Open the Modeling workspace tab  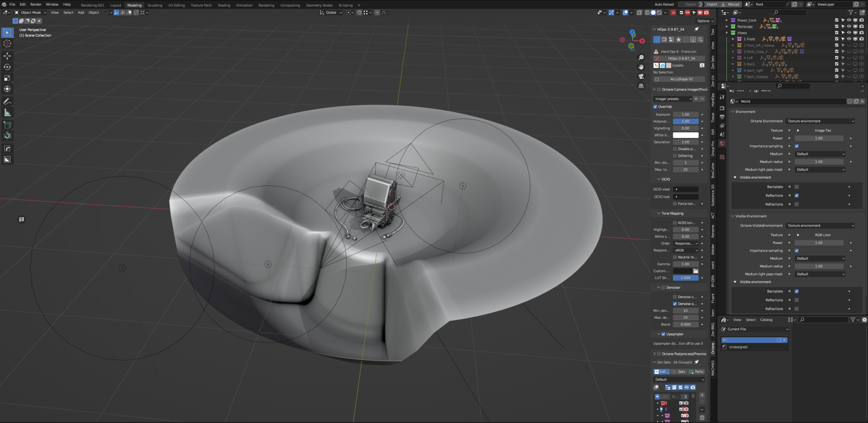(x=135, y=5)
